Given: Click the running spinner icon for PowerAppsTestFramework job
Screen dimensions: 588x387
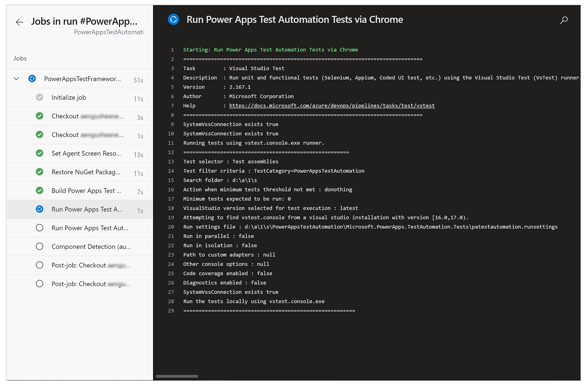Looking at the screenshot, I should pos(32,79).
